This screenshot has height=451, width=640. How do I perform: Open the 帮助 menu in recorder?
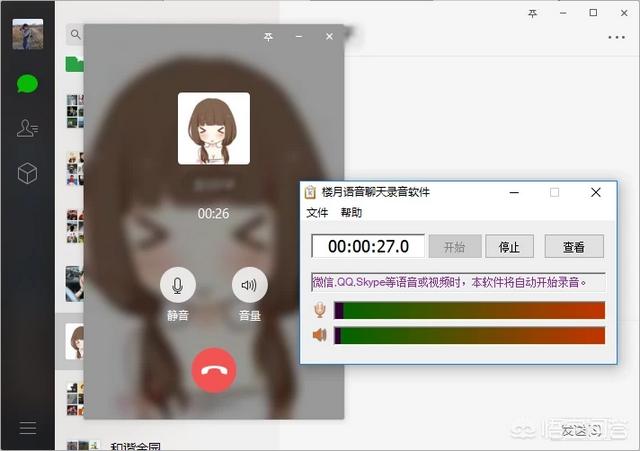[351, 213]
